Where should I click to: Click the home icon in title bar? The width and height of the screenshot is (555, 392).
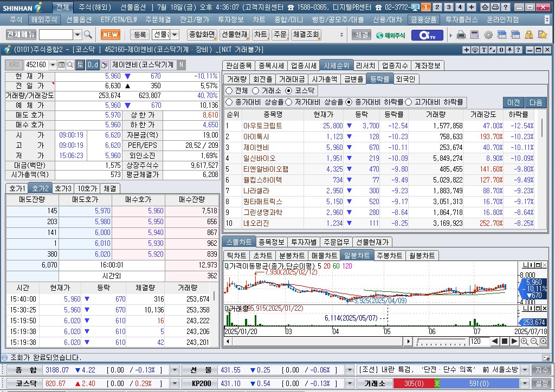click(x=485, y=7)
